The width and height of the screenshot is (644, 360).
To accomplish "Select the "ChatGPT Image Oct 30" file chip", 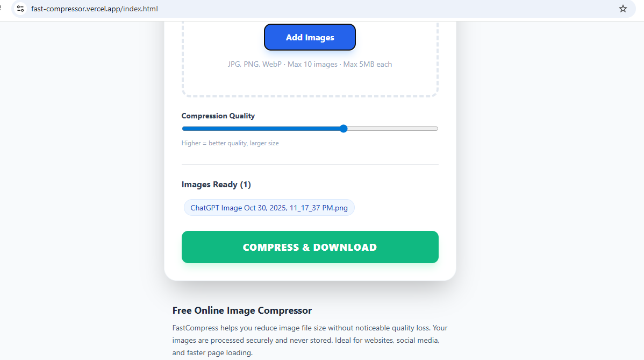I will click(x=269, y=207).
